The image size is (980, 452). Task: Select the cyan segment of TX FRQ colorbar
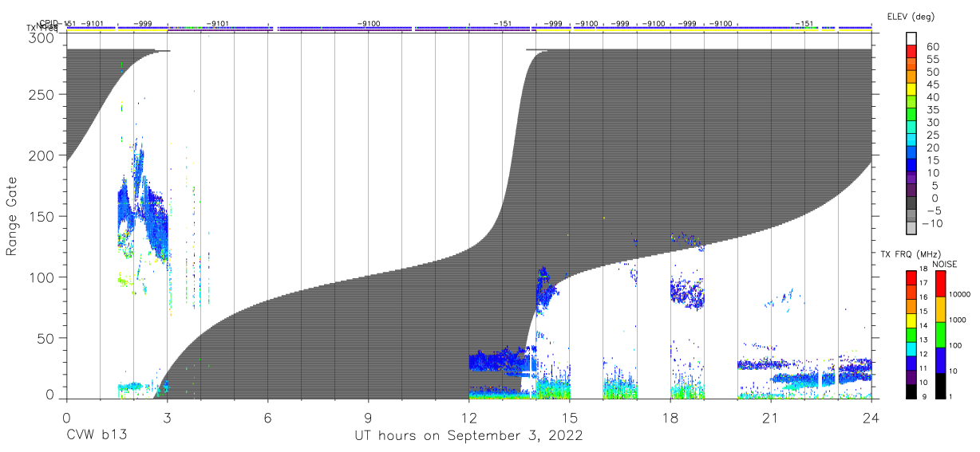click(911, 348)
